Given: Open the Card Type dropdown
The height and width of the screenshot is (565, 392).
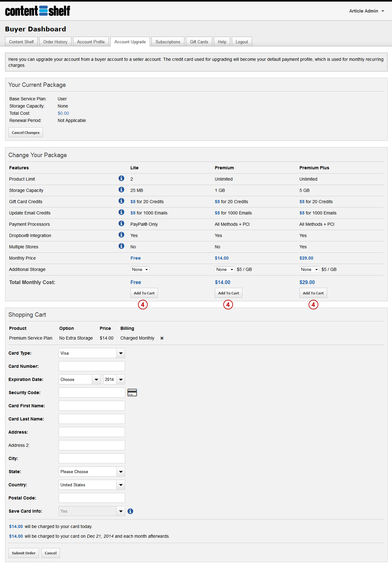Looking at the screenshot, I should [x=92, y=353].
